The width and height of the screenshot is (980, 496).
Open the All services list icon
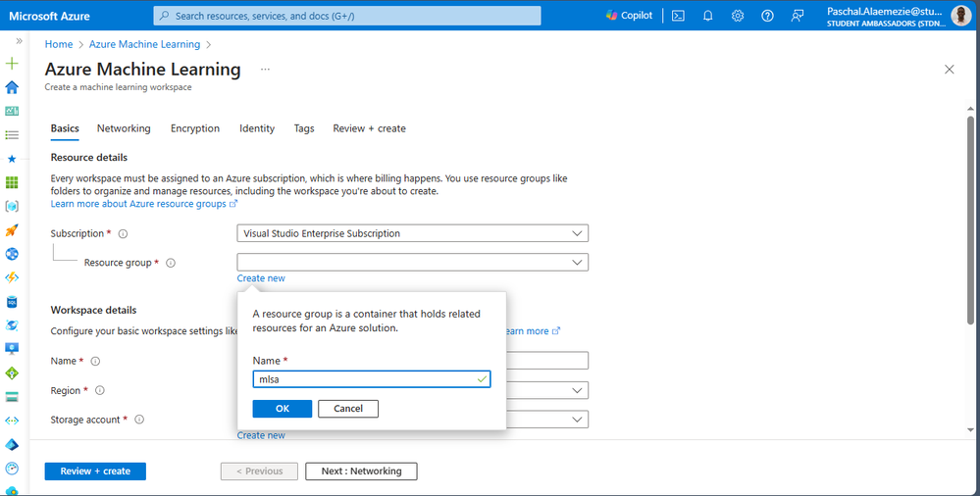point(11,135)
